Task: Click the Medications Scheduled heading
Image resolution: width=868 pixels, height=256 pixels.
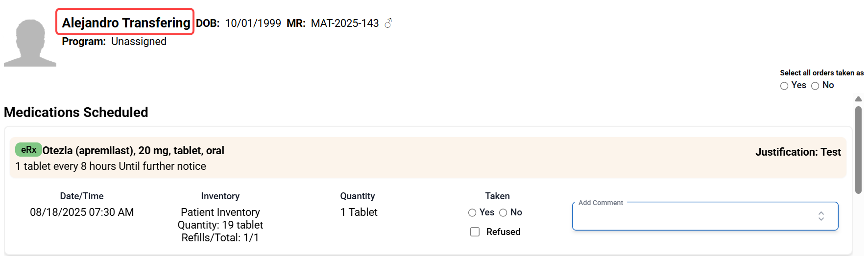Action: click(76, 112)
